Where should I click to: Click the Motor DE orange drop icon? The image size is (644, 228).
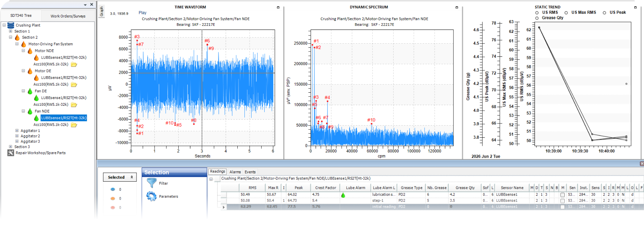(x=30, y=71)
